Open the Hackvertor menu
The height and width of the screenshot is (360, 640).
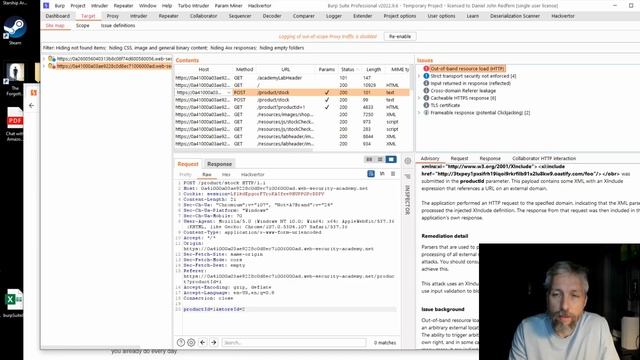pos(260,6)
